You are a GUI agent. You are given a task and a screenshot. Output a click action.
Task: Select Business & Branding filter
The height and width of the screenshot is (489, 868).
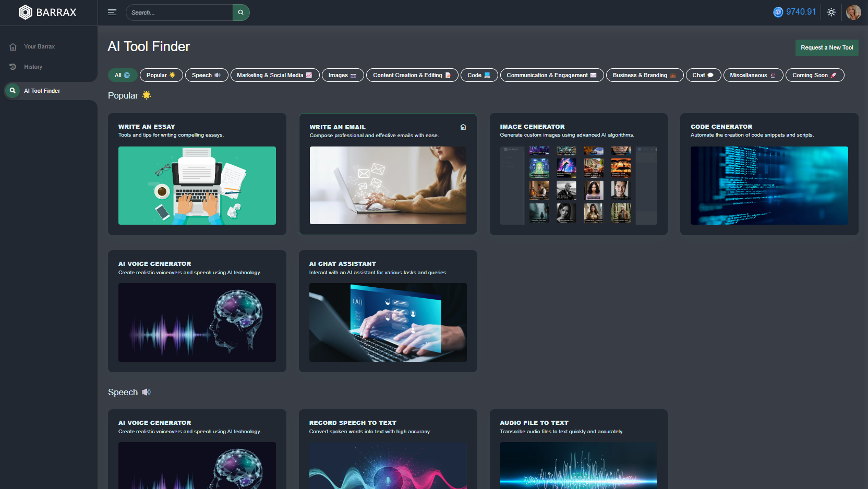coord(645,75)
